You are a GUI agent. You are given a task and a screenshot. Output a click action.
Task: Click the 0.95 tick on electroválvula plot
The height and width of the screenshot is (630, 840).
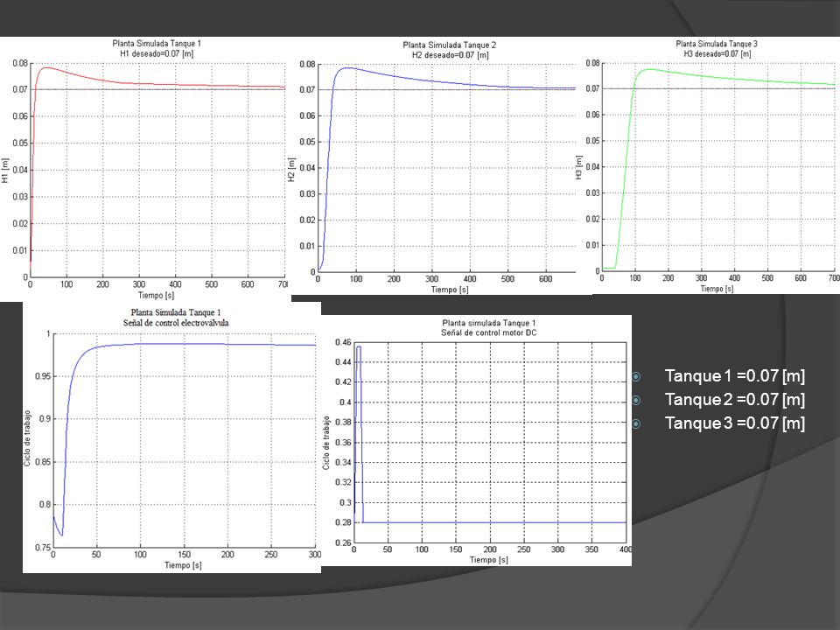(x=43, y=376)
